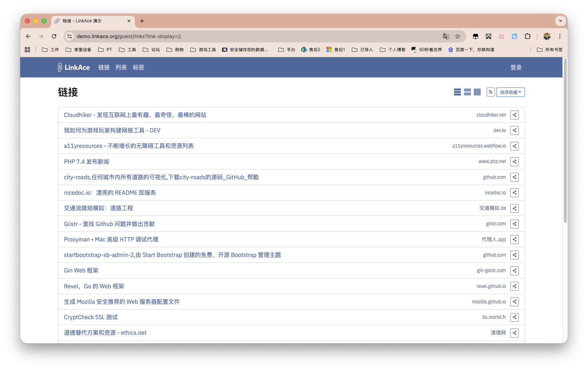This screenshot has width=588, height=370.
Task: Share the PHP 7.4 news link
Action: tap(514, 162)
